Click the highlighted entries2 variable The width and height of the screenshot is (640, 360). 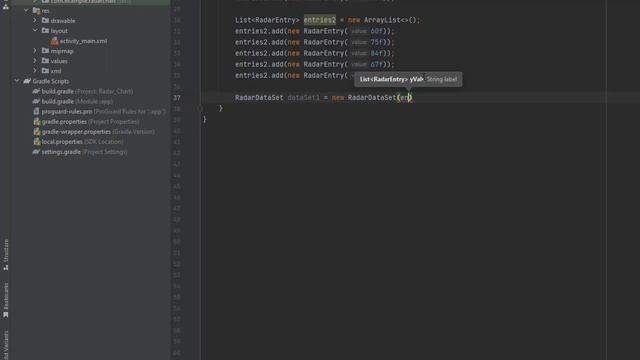point(320,20)
